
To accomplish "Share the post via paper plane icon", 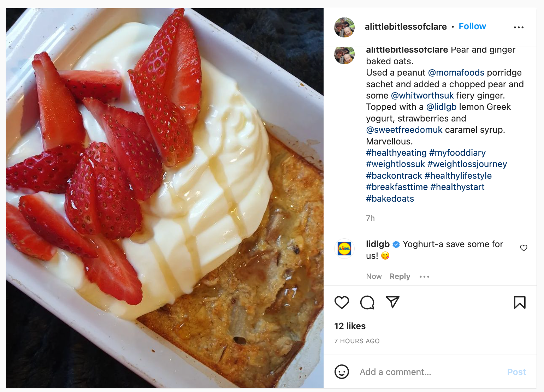I will point(392,302).
